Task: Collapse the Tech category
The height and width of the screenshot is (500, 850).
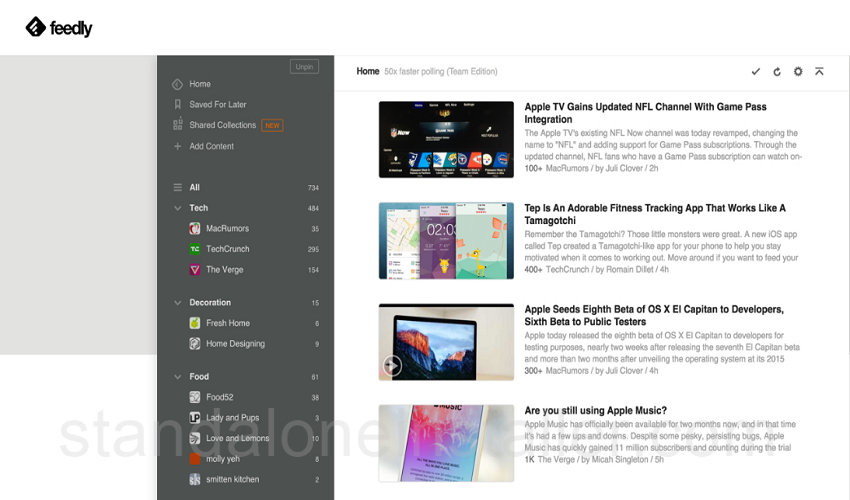Action: [177, 208]
